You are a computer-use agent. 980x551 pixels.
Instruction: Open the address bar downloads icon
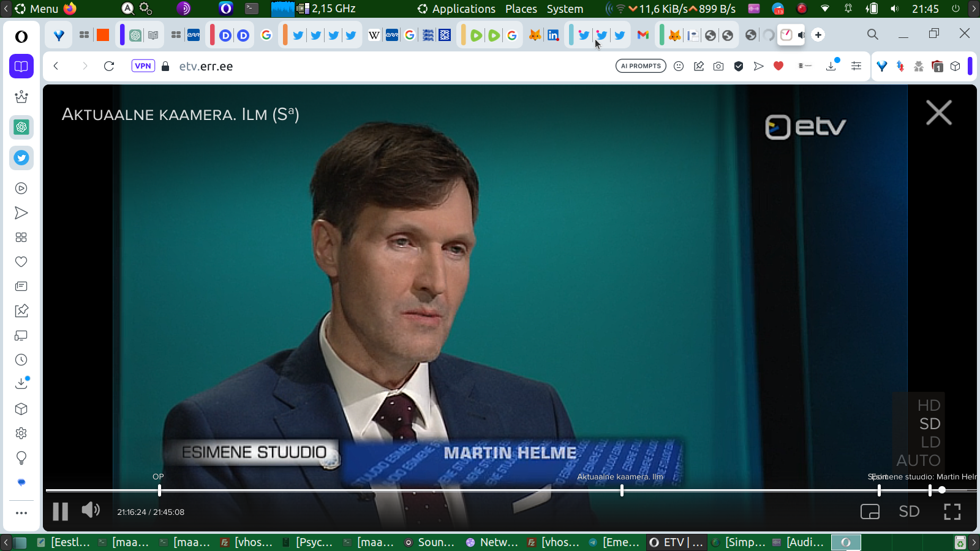pos(832,65)
